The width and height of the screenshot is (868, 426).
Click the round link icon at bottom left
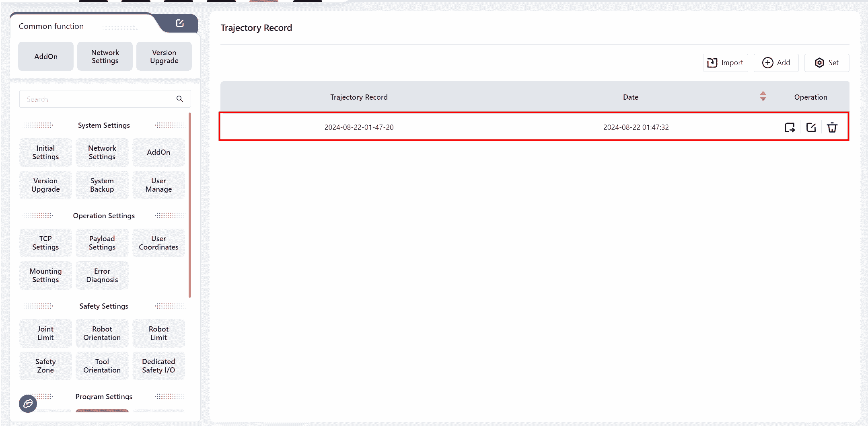(x=28, y=403)
